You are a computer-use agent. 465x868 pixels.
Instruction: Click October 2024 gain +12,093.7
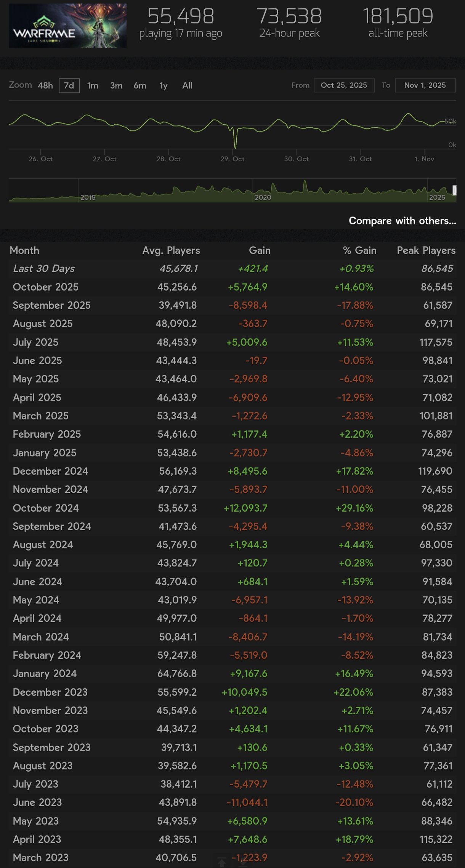245,508
